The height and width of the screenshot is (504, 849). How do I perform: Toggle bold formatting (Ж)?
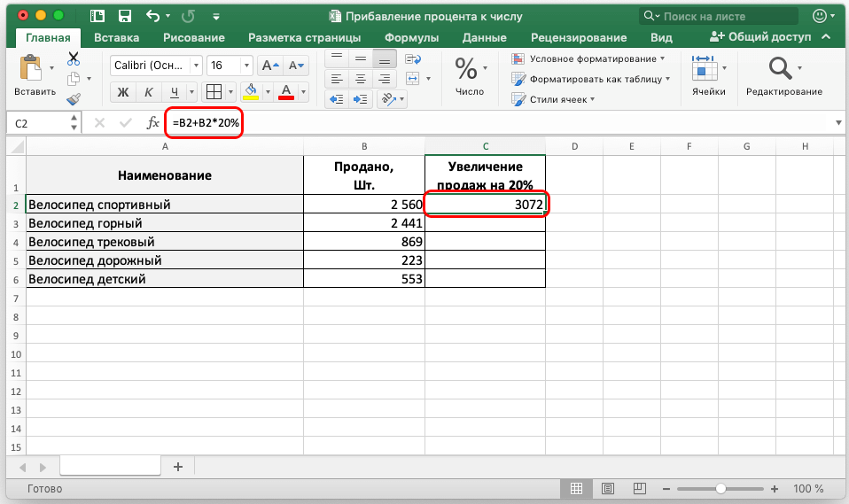(123, 92)
